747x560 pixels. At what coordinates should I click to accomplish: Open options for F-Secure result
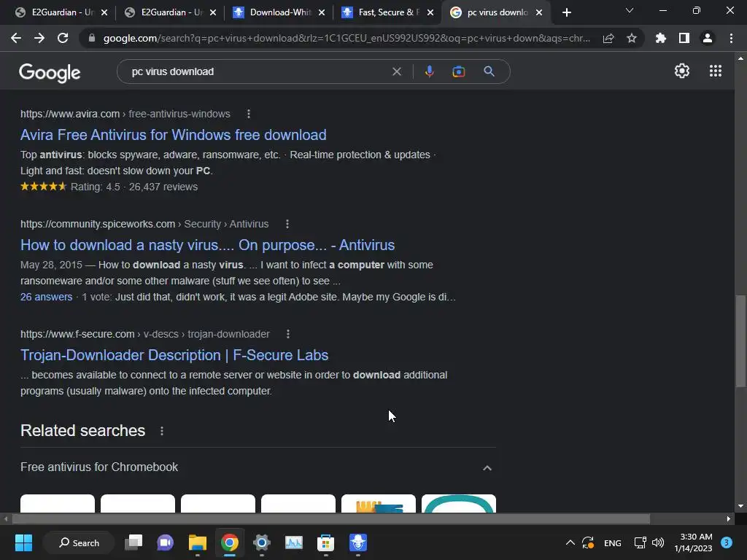click(287, 334)
